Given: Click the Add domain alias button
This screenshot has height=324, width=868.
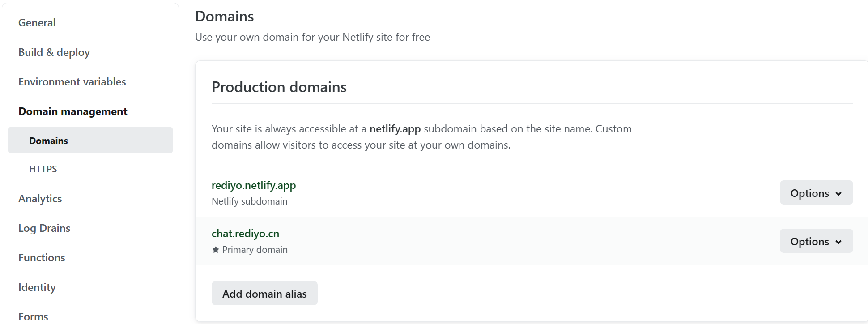Looking at the screenshot, I should click(264, 294).
